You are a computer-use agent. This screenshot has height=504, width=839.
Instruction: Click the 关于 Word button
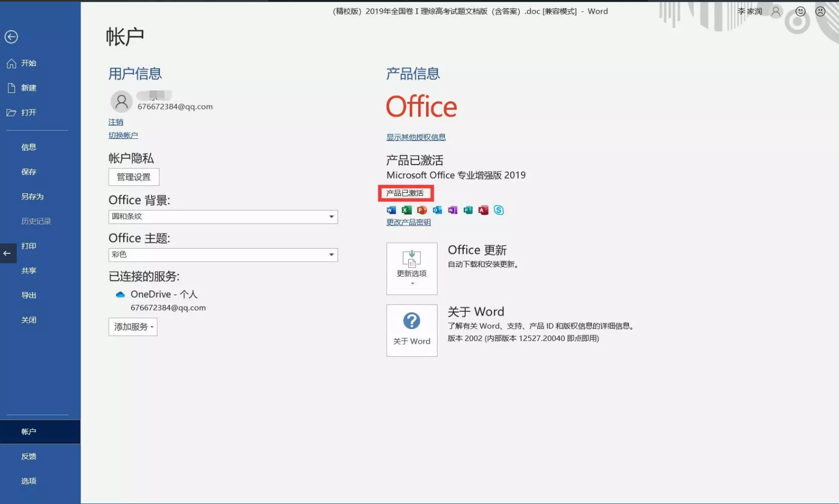click(x=412, y=331)
